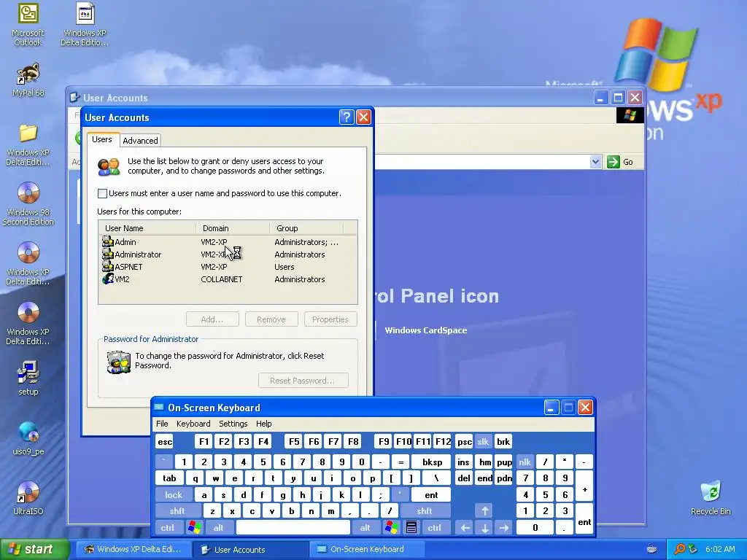The width and height of the screenshot is (747, 560).
Task: Click the help question mark button in User Accounts
Action: [347, 117]
